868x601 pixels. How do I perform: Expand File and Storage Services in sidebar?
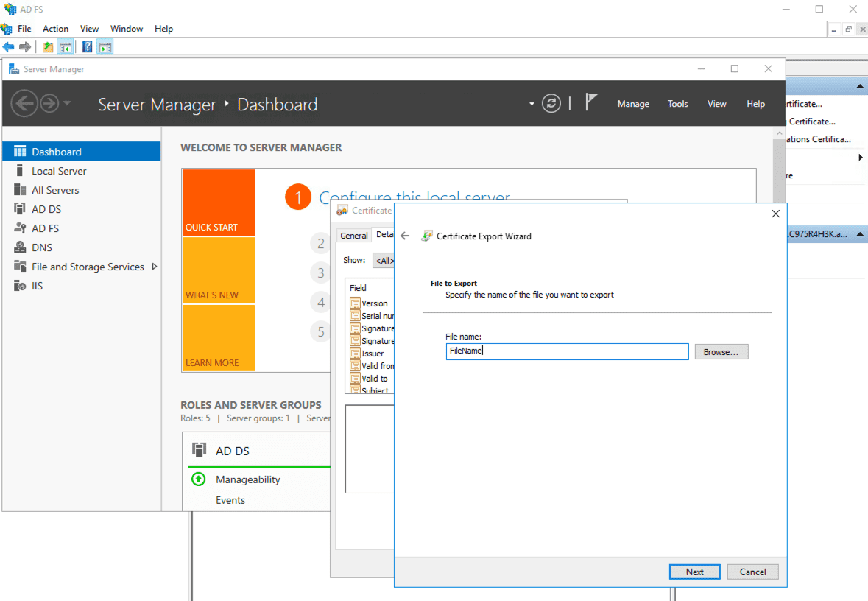coord(155,267)
